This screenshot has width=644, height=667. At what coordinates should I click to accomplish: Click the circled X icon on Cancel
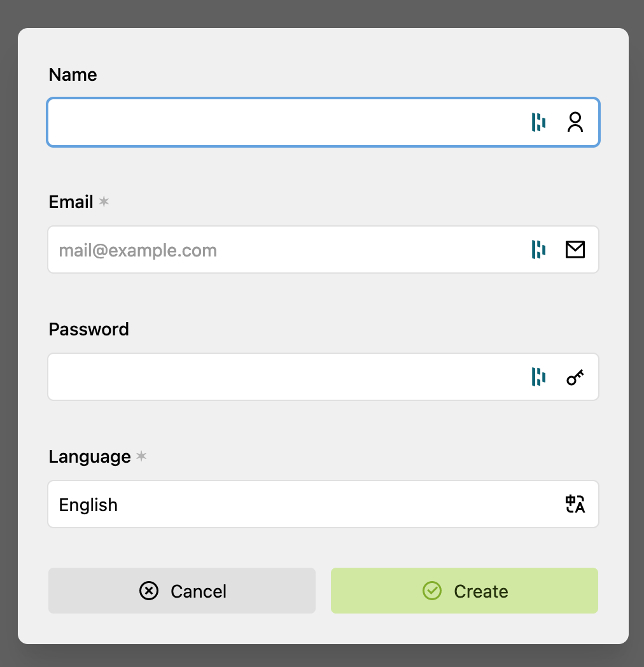pos(149,591)
